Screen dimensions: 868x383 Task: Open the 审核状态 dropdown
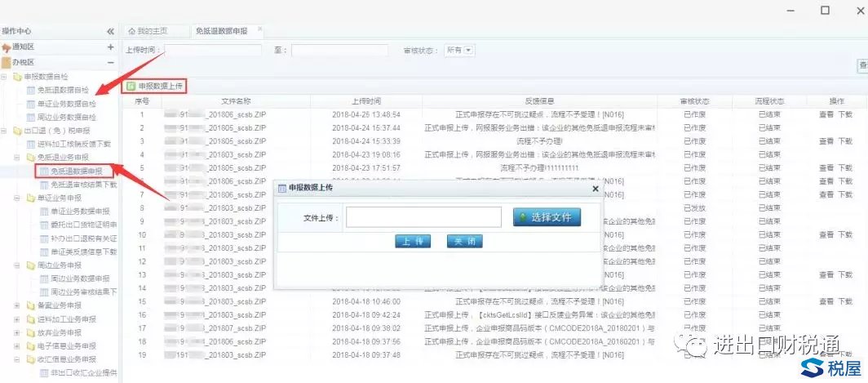[468, 51]
